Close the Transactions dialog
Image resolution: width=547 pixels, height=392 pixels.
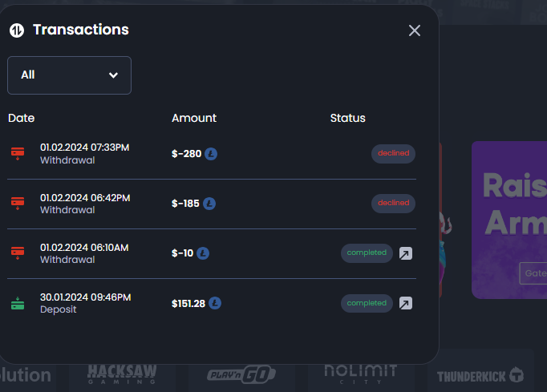(415, 30)
